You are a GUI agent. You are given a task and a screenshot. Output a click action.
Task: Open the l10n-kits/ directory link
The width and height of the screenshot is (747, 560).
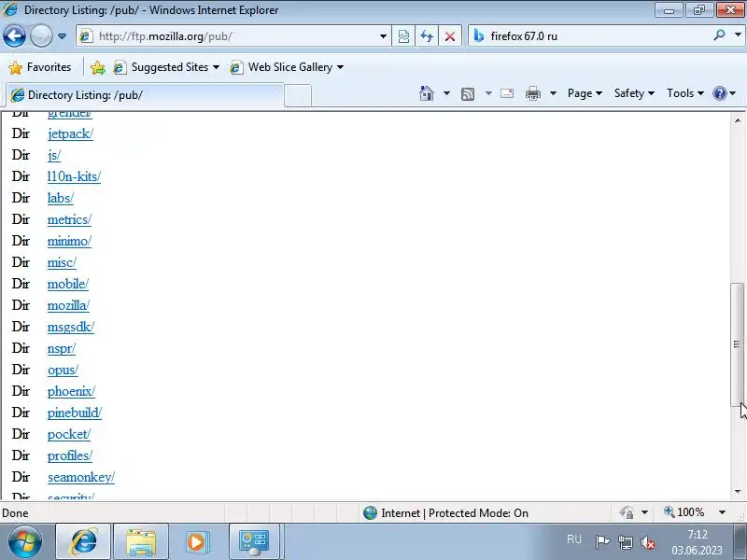click(x=74, y=176)
